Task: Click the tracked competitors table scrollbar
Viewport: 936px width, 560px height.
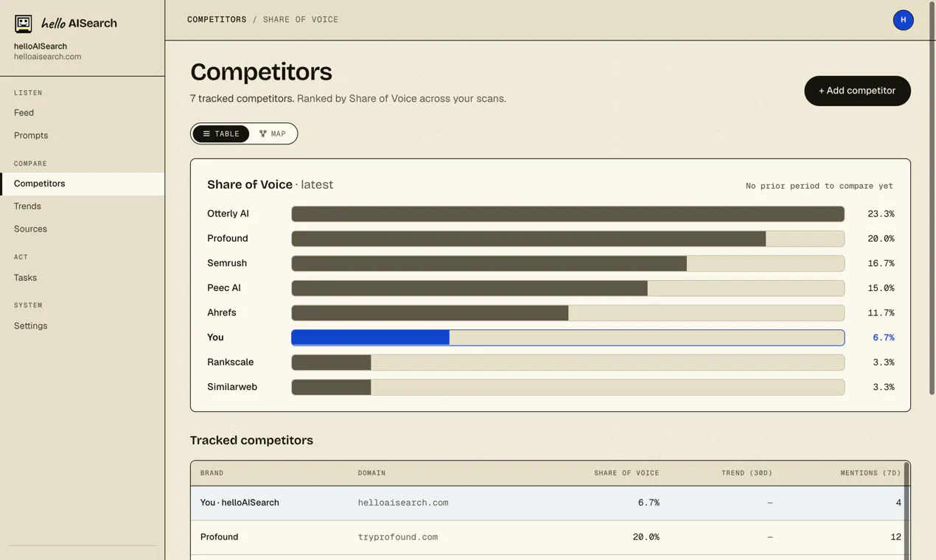Action: click(x=907, y=512)
